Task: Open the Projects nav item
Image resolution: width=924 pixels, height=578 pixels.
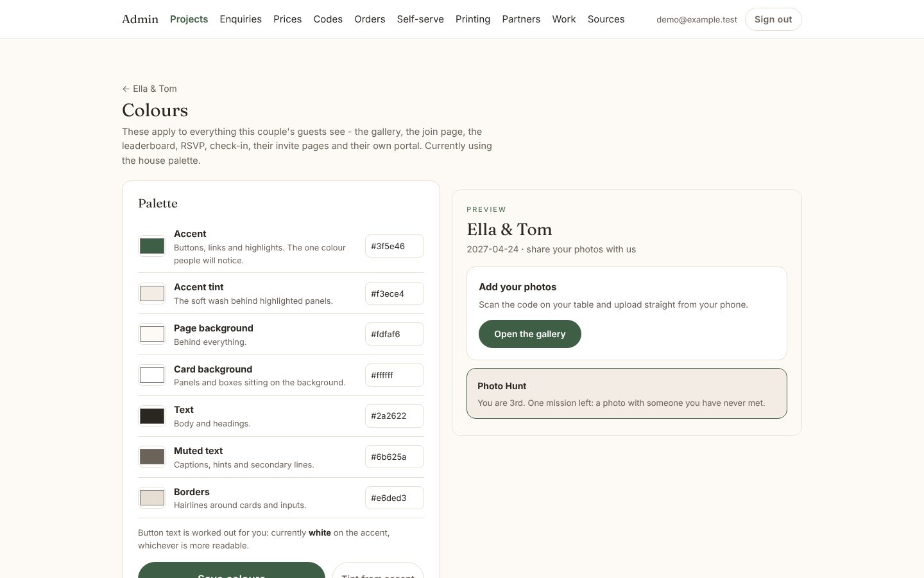Action: pos(189,19)
